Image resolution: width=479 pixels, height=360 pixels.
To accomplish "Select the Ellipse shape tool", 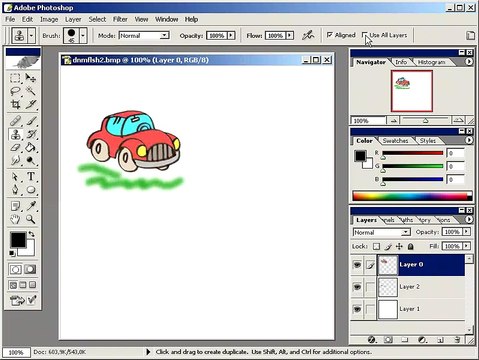I will pos(31,190).
